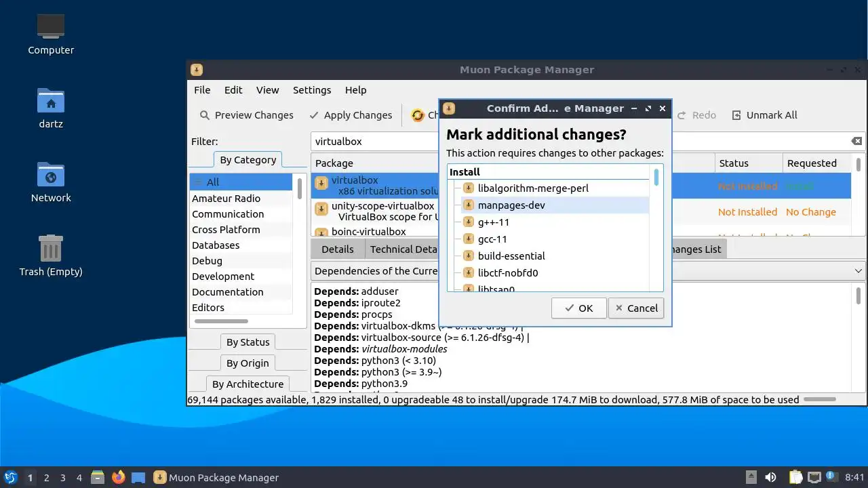
Task: Switch to virtual desktop 2
Action: (46, 477)
